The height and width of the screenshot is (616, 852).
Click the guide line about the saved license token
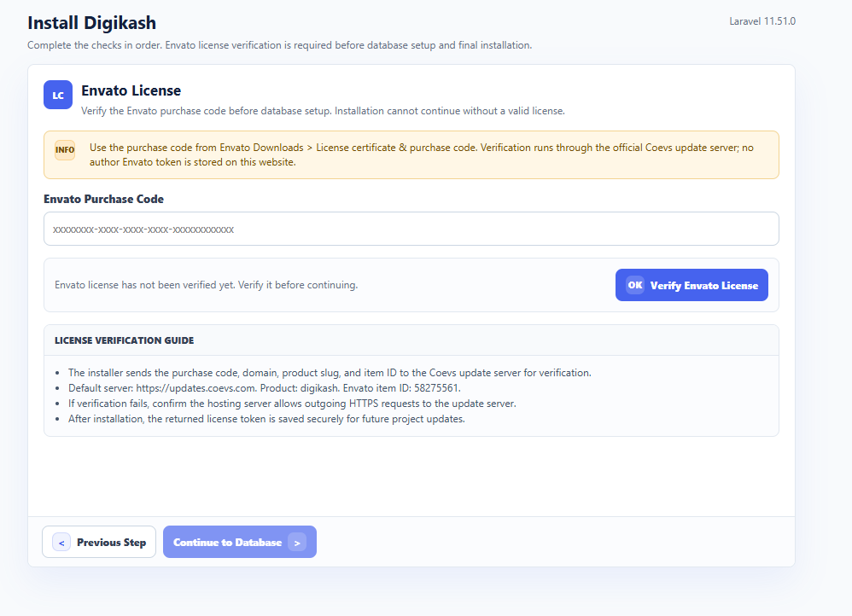267,419
